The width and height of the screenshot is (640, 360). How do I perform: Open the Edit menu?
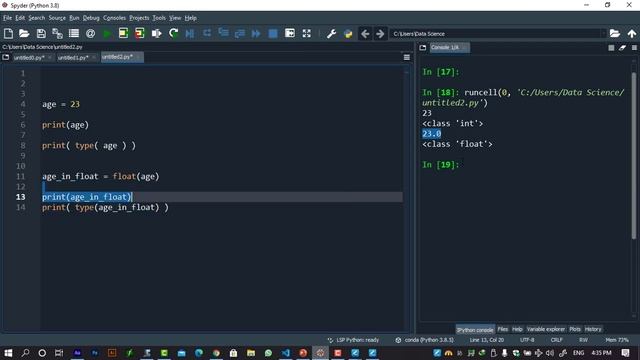[x=20, y=18]
